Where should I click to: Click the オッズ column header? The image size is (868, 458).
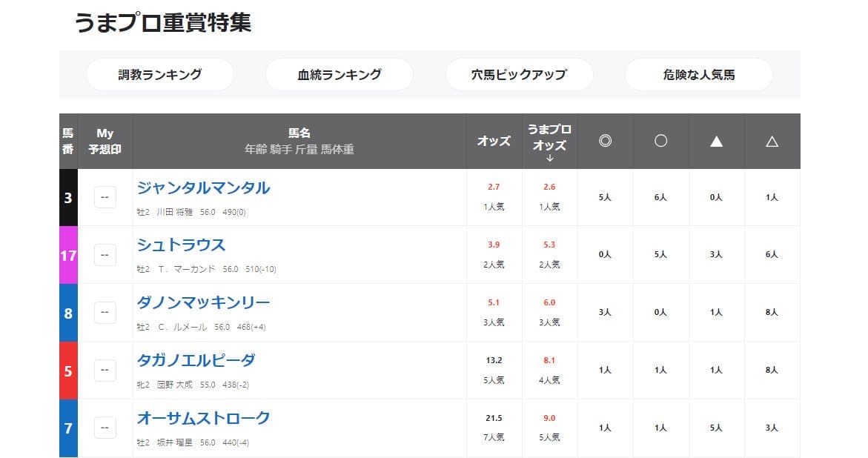494,142
